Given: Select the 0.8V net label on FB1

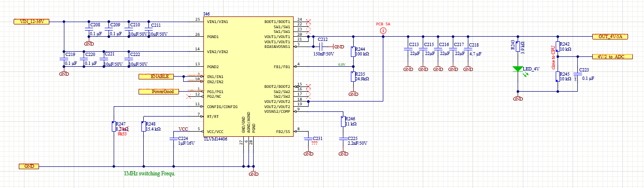Looking at the screenshot, I should pyautogui.click(x=341, y=64).
